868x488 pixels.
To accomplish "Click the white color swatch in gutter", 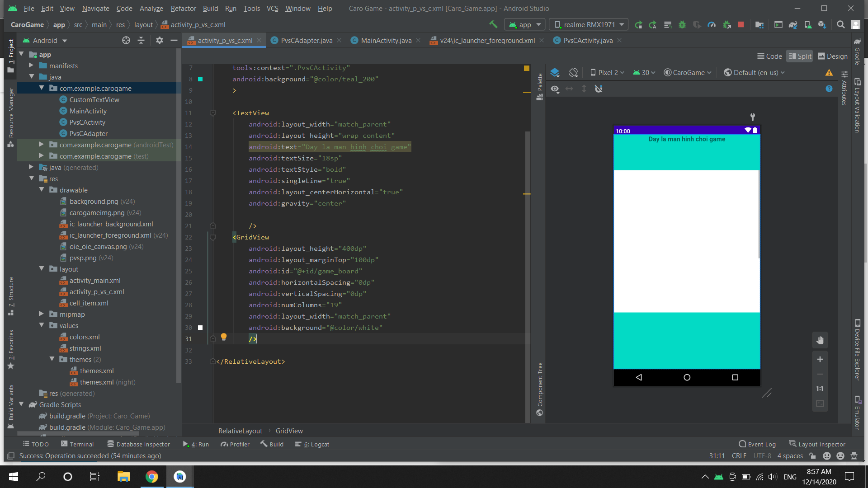I will tap(200, 328).
